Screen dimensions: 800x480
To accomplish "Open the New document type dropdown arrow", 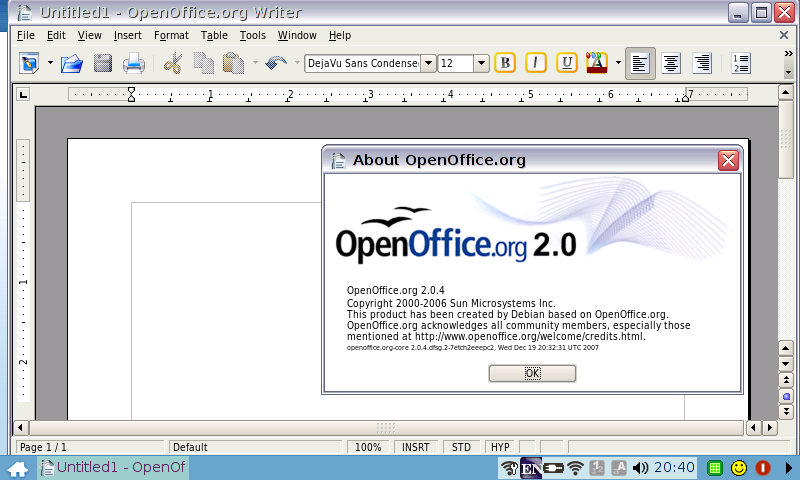I will pos(50,63).
